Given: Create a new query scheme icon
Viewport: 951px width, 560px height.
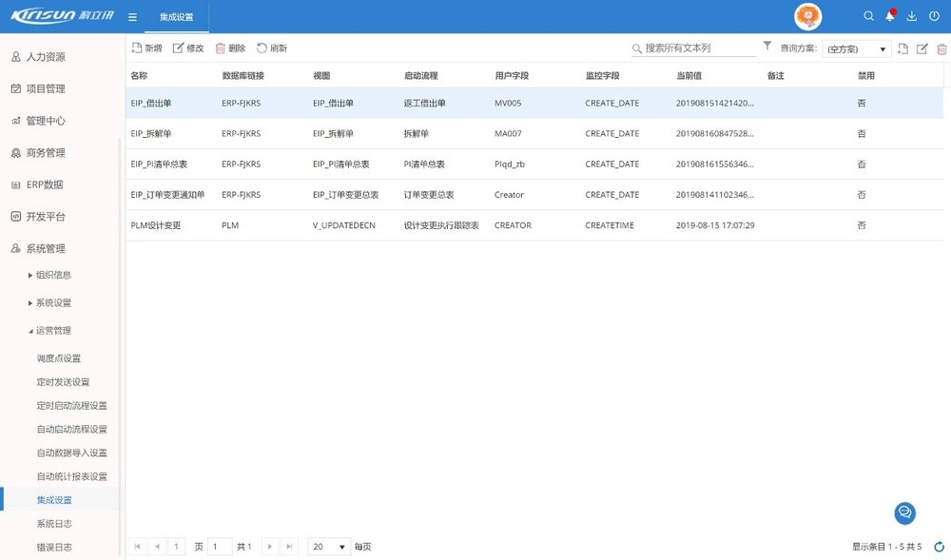Looking at the screenshot, I should click(x=903, y=49).
